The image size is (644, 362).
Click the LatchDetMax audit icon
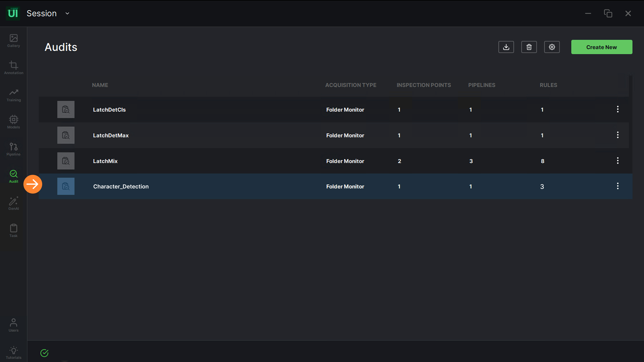[66, 135]
